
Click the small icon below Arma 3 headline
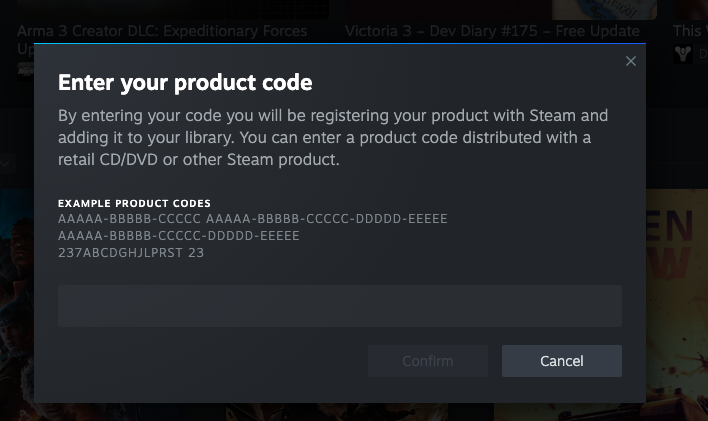[24, 68]
